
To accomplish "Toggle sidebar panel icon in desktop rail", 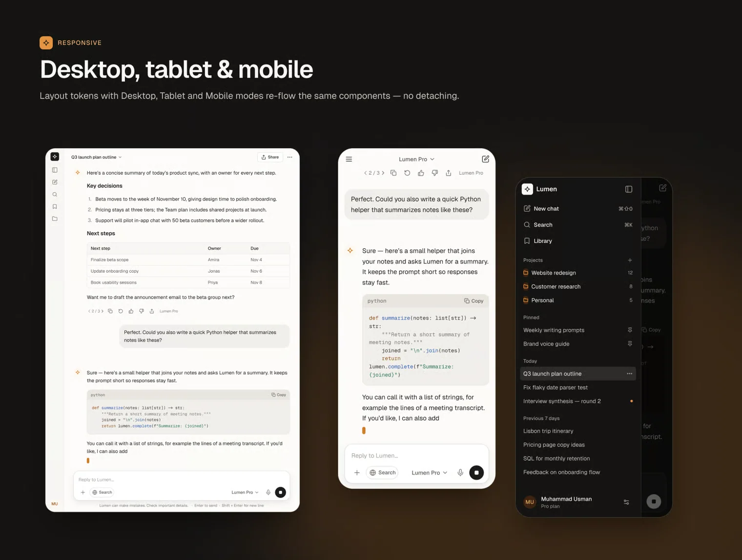I will coord(55,170).
